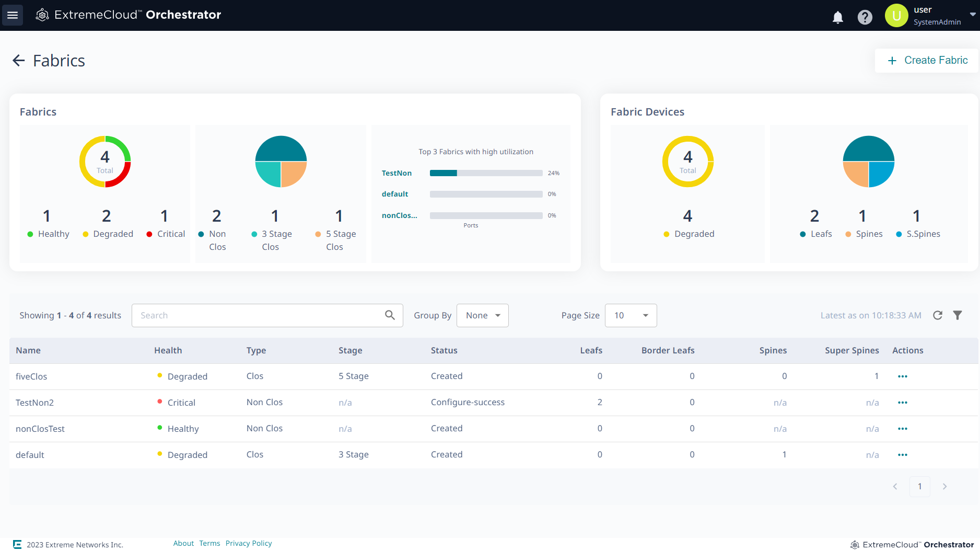The width and height of the screenshot is (980, 551).
Task: Click the back arrow beside Fabrics
Action: click(x=19, y=61)
